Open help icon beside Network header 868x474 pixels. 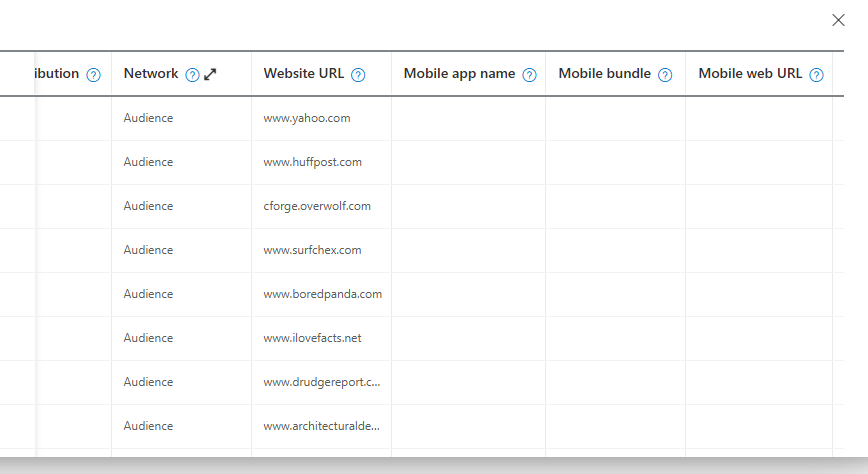[x=192, y=75]
